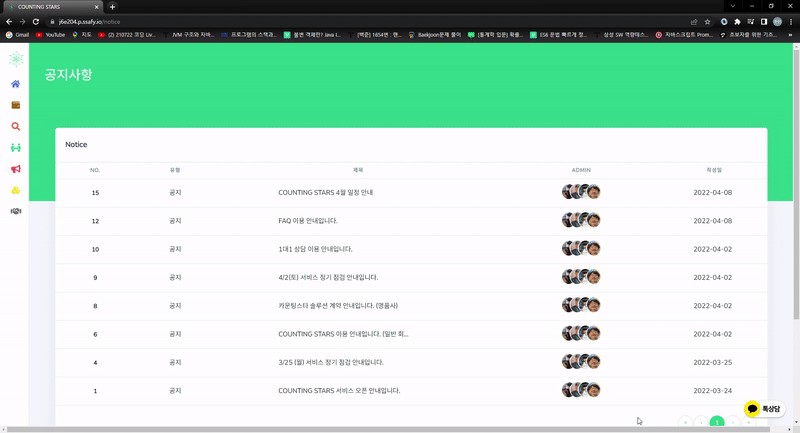Open the Gmail bookmark

pyautogui.click(x=17, y=35)
